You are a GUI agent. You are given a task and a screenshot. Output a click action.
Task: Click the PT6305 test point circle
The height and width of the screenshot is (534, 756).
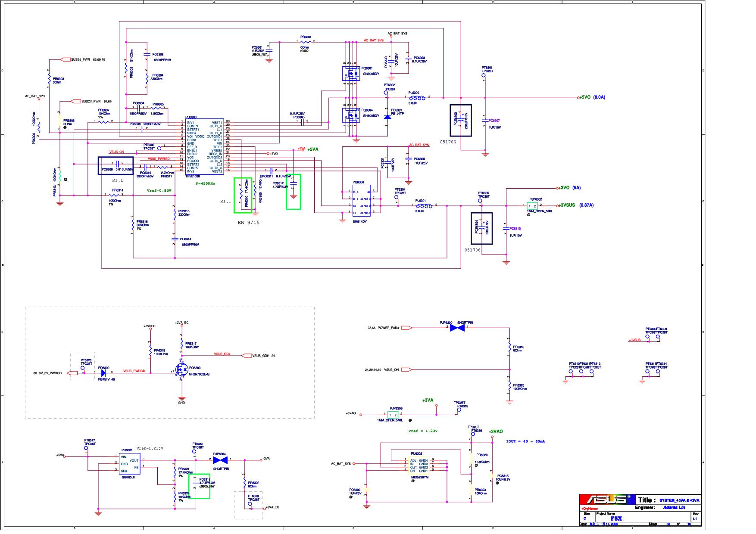coord(480,200)
